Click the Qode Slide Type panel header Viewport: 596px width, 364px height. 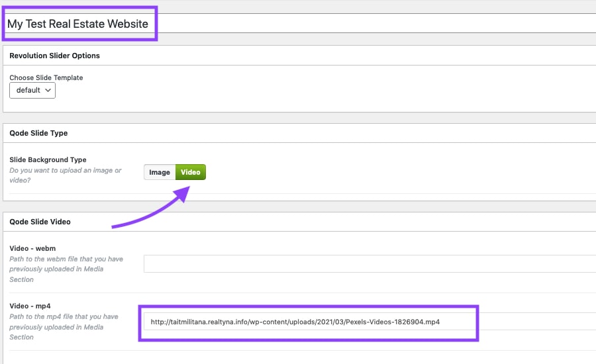pyautogui.click(x=299, y=133)
